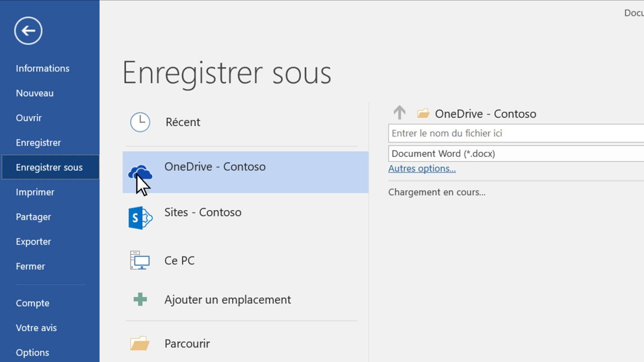Click the folder icon beside OneDrive - Contoso breadcrumb
This screenshot has width=644, height=362.
point(423,113)
